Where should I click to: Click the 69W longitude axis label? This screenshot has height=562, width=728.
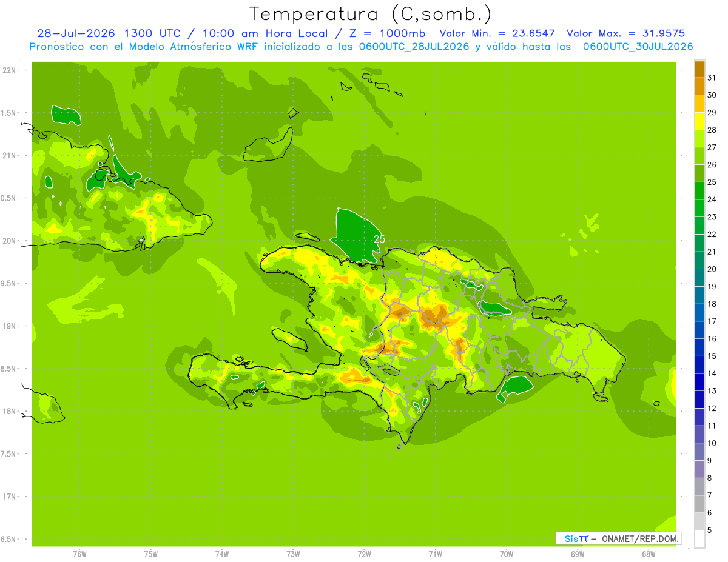tap(578, 554)
